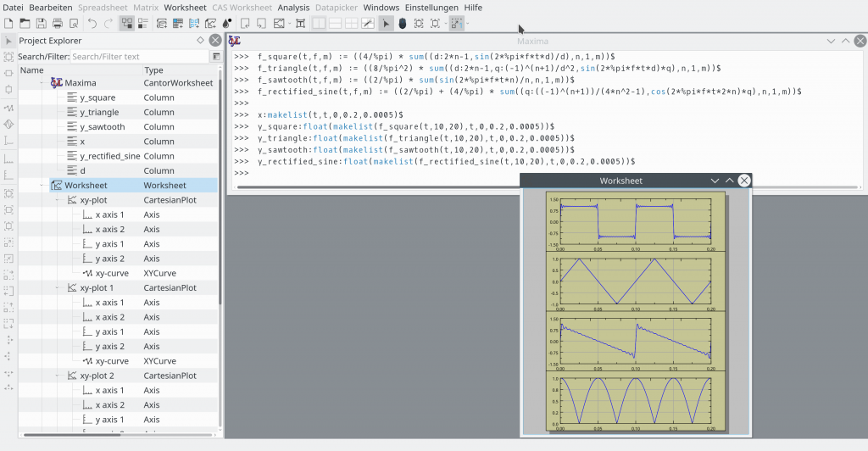This screenshot has height=451, width=868.
Task: Click the Undo arrow icon
Action: pyautogui.click(x=92, y=24)
